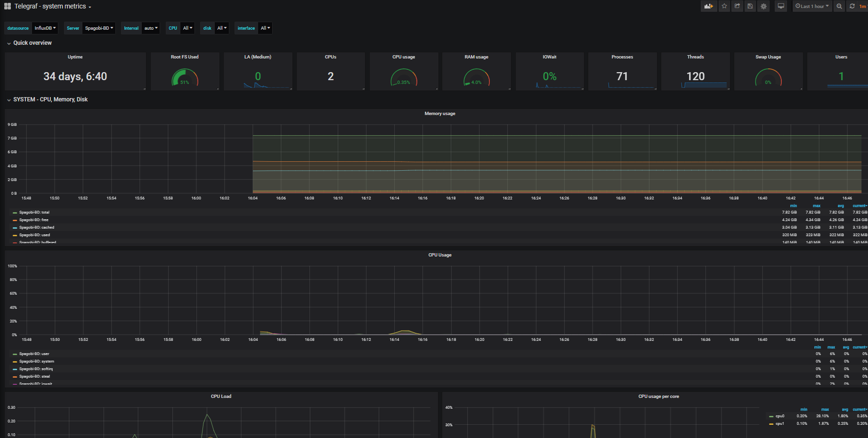The width and height of the screenshot is (868, 438).
Task: Click the Add panel icon
Action: click(x=708, y=6)
